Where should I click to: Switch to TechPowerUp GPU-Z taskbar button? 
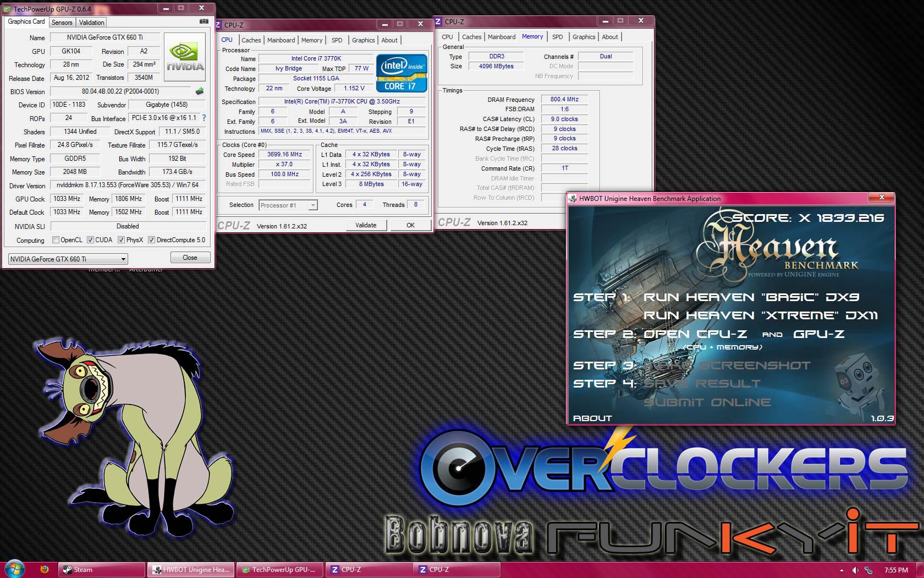tap(279, 570)
